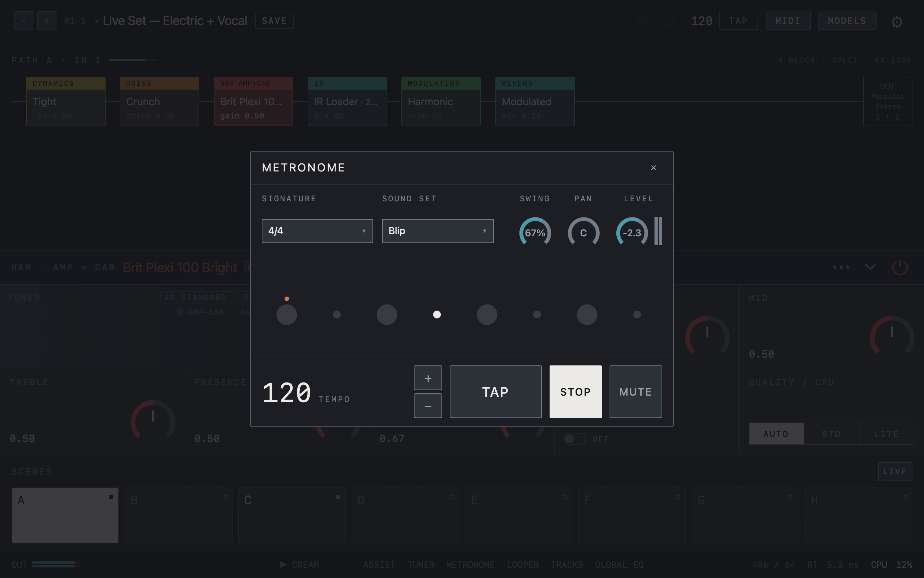Open the Sound Set Blip dropdown
This screenshot has width=924, height=578.
click(438, 231)
